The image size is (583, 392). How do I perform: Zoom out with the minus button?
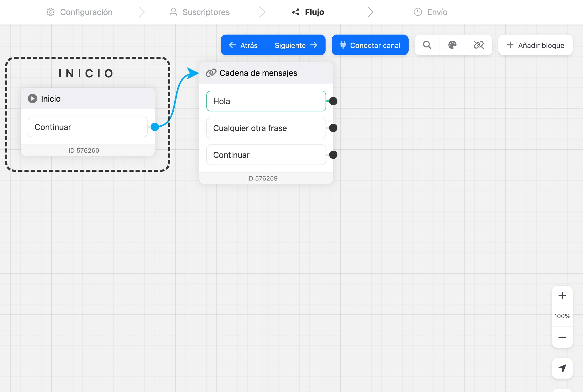(562, 337)
